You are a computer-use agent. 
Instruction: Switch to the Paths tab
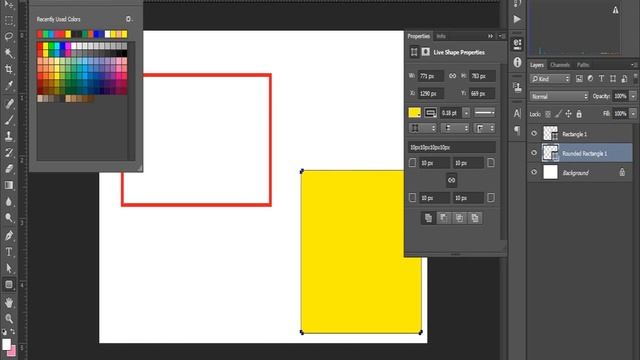tap(583, 65)
